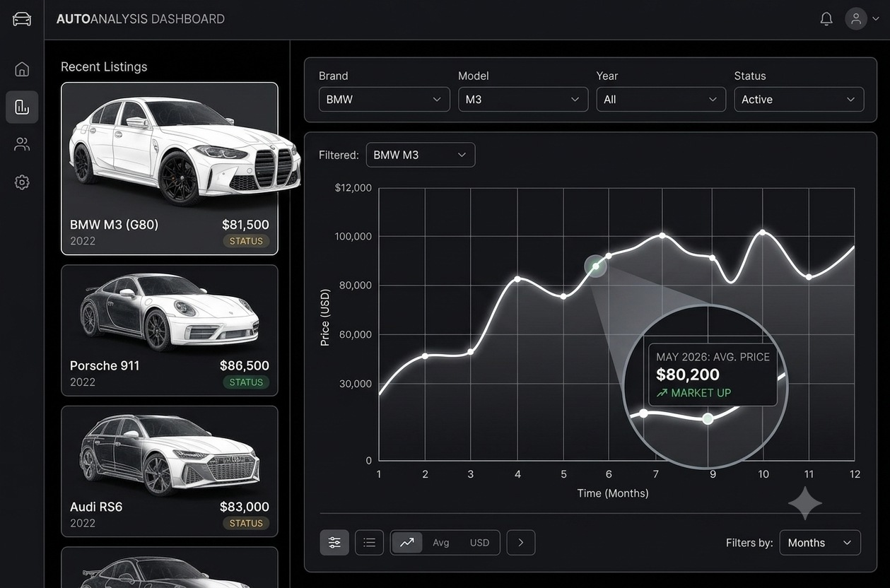The width and height of the screenshot is (890, 588).
Task: Click the car logo icon
Action: pos(22,19)
